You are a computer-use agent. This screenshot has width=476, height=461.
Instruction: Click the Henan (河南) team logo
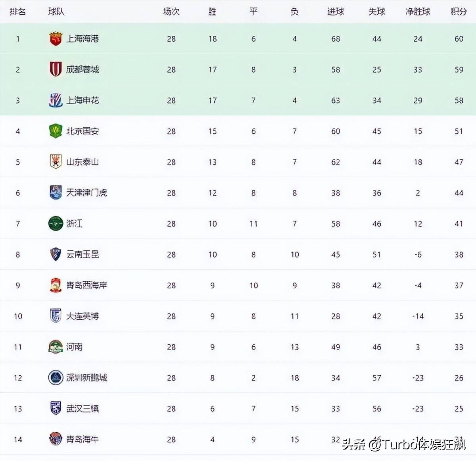coord(56,347)
